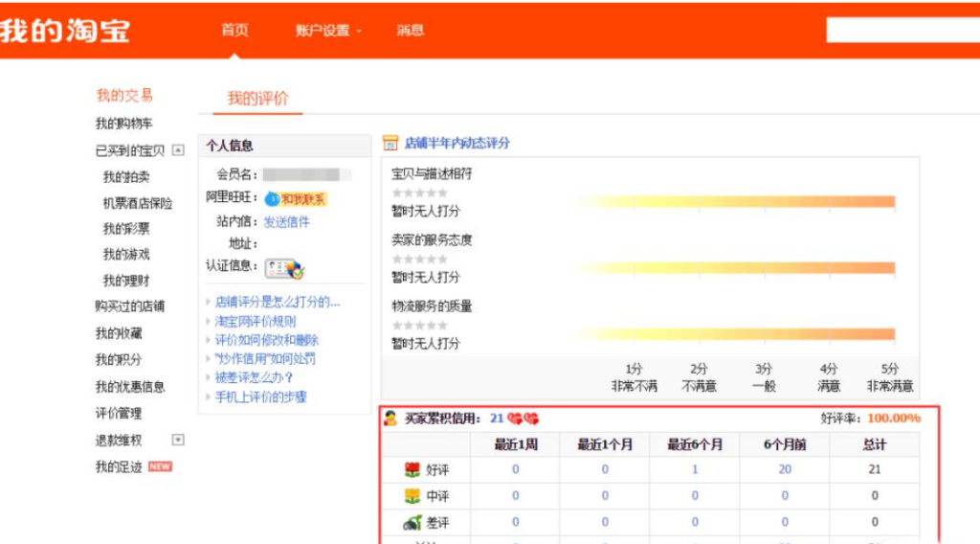Open the 评价如何修改和删除 help link
Image resolution: width=980 pixels, height=544 pixels.
pyautogui.click(x=266, y=340)
